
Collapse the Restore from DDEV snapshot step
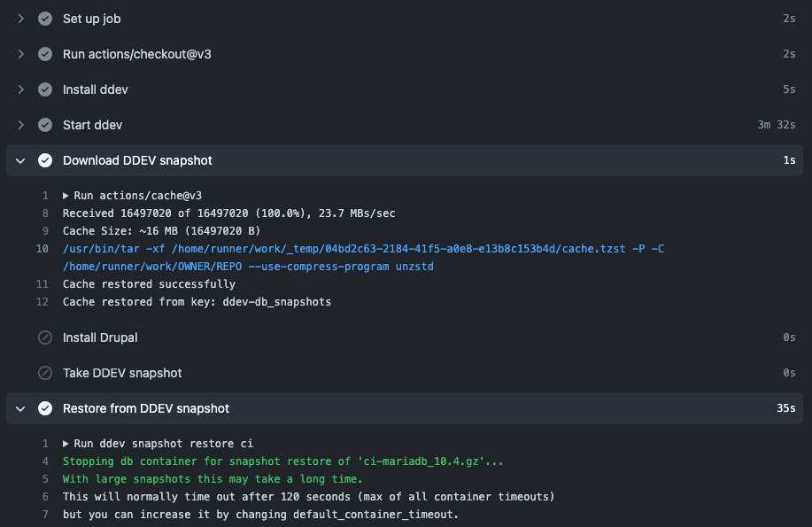(19, 408)
